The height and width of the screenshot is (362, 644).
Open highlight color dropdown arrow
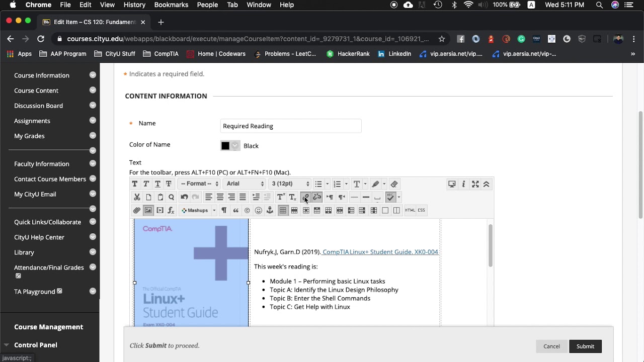click(384, 184)
